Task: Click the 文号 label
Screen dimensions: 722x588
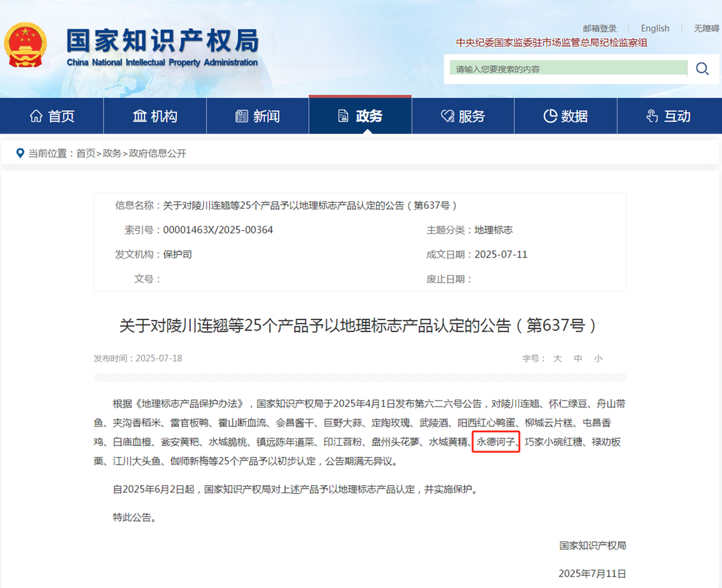Action: point(147,279)
